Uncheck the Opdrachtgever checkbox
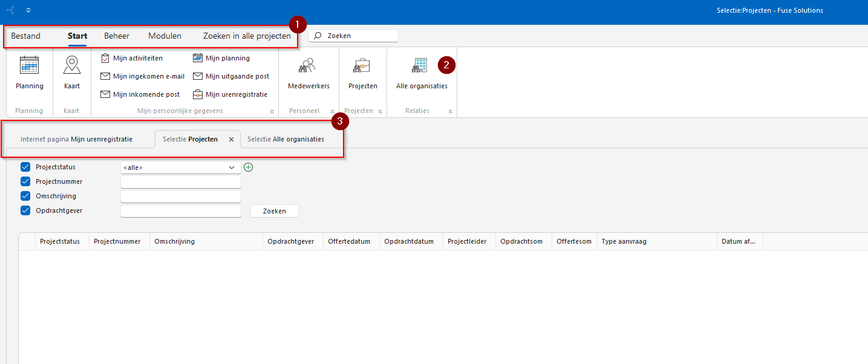The height and width of the screenshot is (364, 868). pos(25,210)
